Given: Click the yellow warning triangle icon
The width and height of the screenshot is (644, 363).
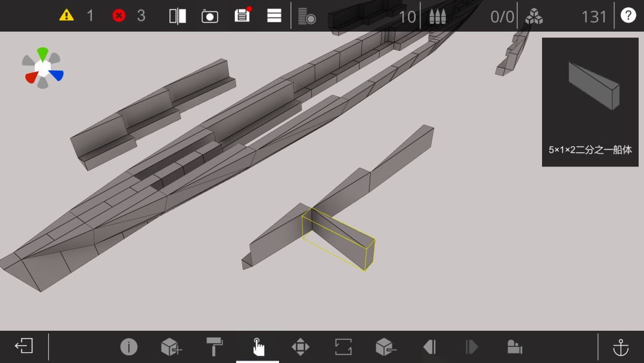Looking at the screenshot, I should point(66,16).
